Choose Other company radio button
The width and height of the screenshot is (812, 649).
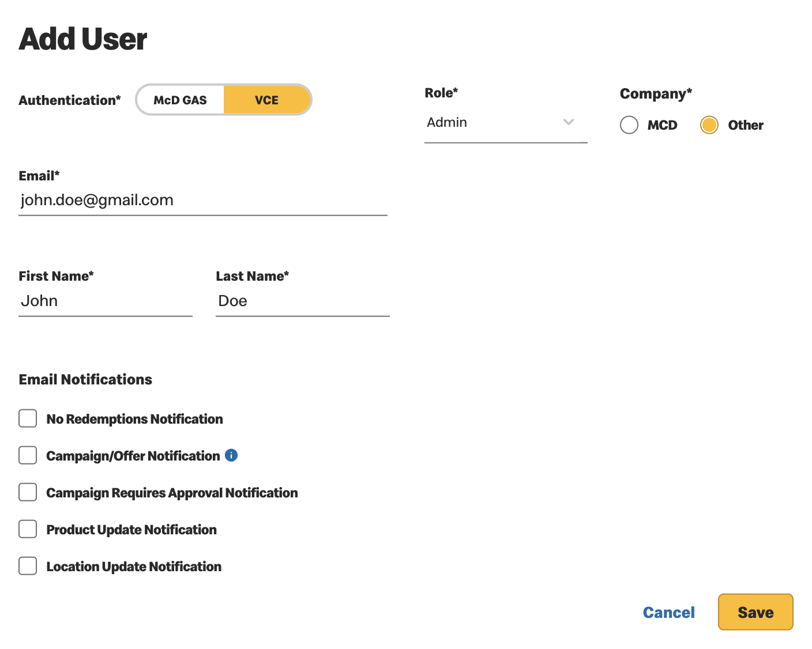pyautogui.click(x=709, y=125)
